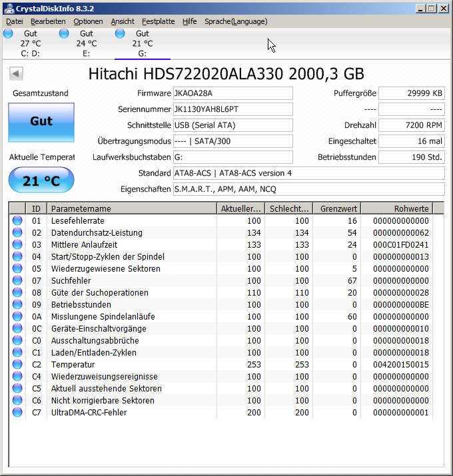
Task: Click status orb of Güte der Suchoperationen row
Action: (x=17, y=293)
